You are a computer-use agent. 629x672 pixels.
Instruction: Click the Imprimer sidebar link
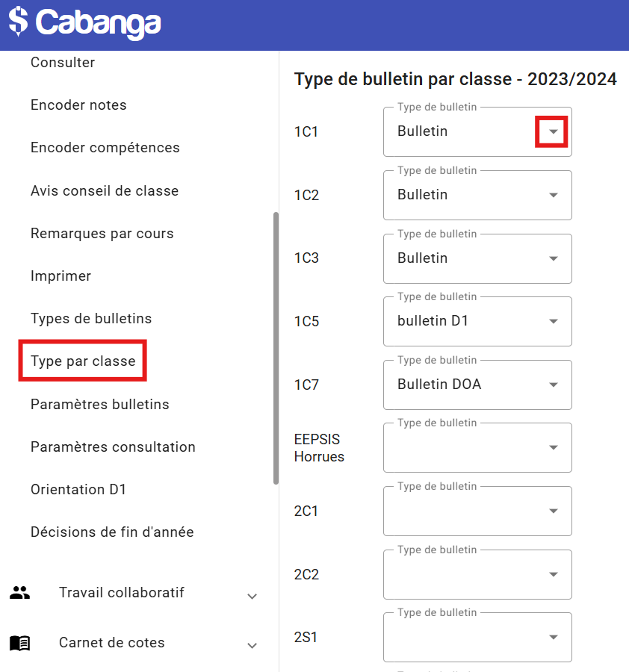[x=61, y=276]
